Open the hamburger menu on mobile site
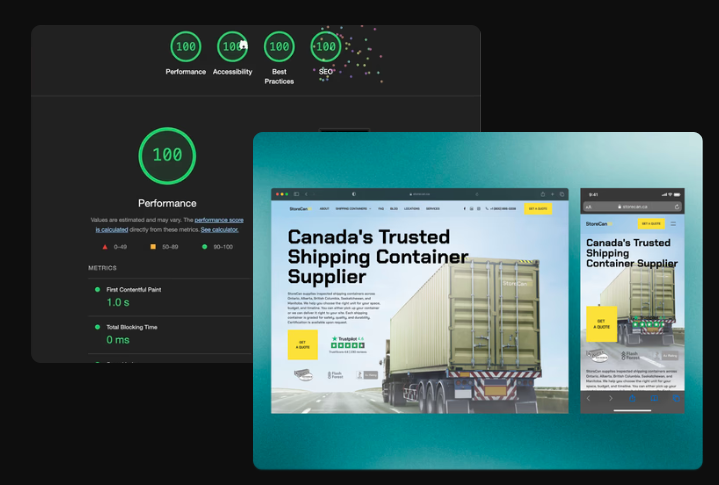 673,224
